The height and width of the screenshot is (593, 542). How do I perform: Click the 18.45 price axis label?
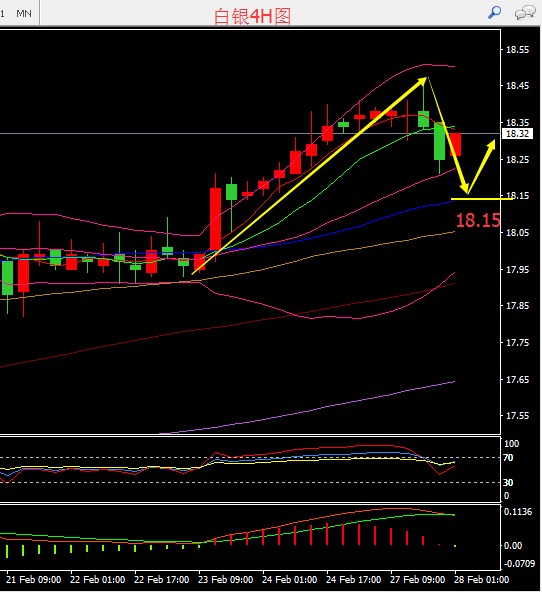click(x=517, y=86)
